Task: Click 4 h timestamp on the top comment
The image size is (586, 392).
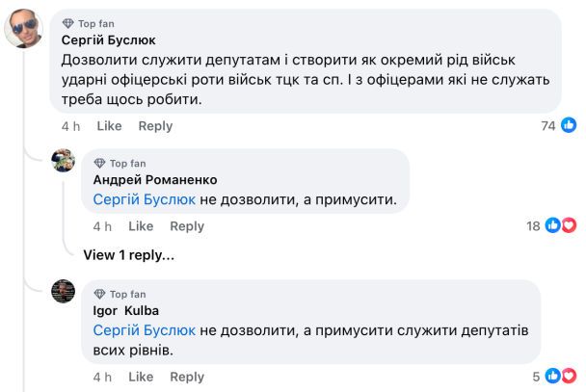Action: point(70,126)
